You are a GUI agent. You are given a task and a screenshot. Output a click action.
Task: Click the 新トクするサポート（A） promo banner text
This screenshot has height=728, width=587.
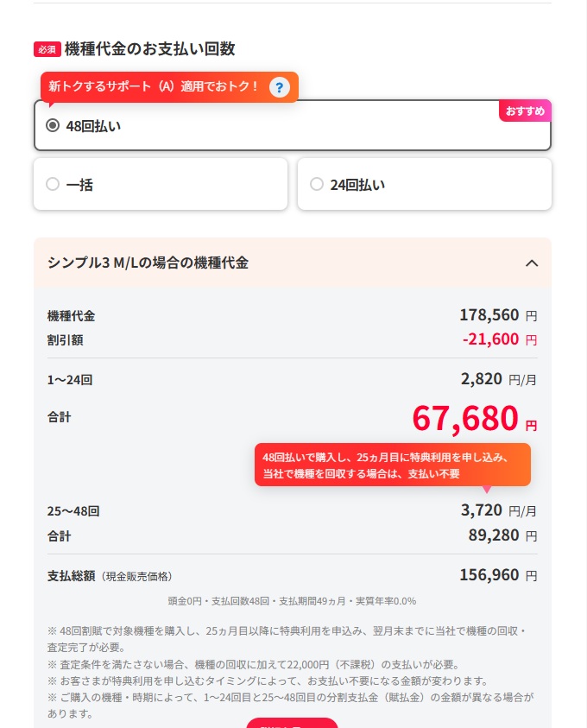click(x=154, y=87)
